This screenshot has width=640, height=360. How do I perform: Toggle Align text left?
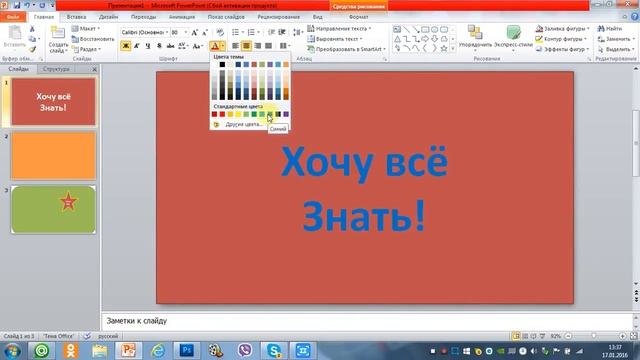click(236, 46)
